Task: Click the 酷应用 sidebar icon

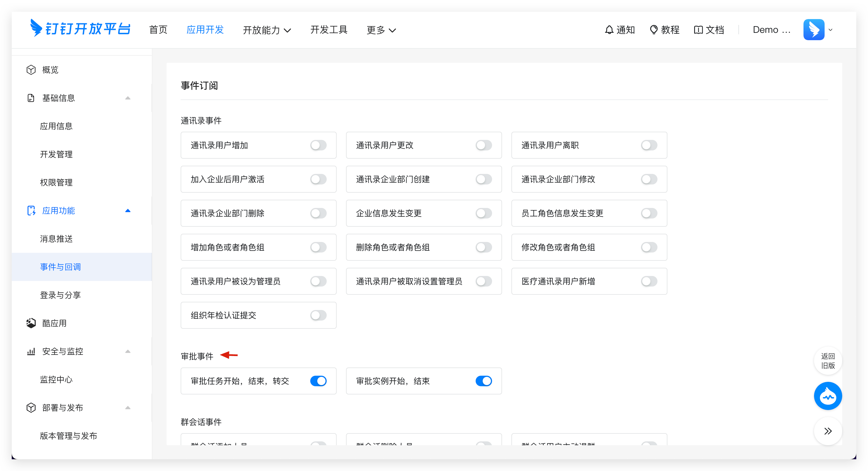Action: coord(31,323)
